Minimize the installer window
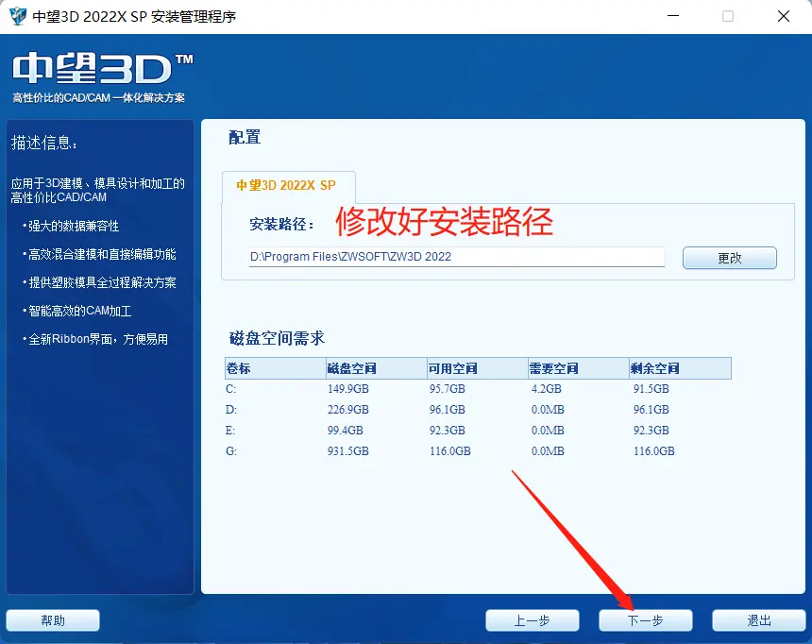The height and width of the screenshot is (644, 812). point(673,16)
